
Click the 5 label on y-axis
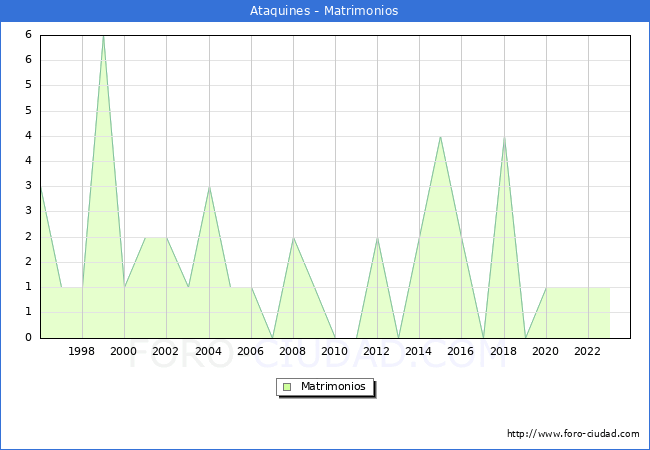[x=28, y=85]
